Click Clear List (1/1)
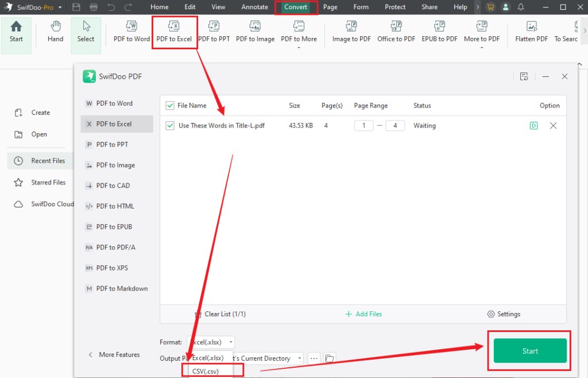The width and height of the screenshot is (588, 378). click(220, 314)
